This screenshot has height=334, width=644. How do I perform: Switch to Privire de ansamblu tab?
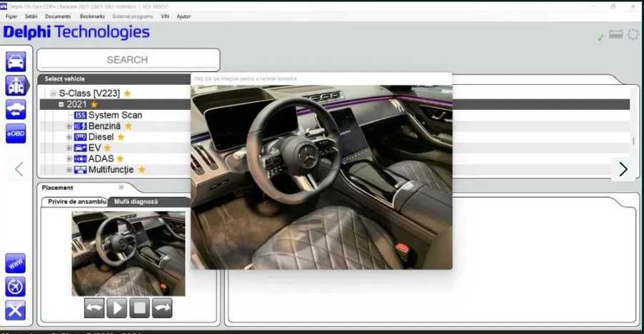click(x=77, y=202)
